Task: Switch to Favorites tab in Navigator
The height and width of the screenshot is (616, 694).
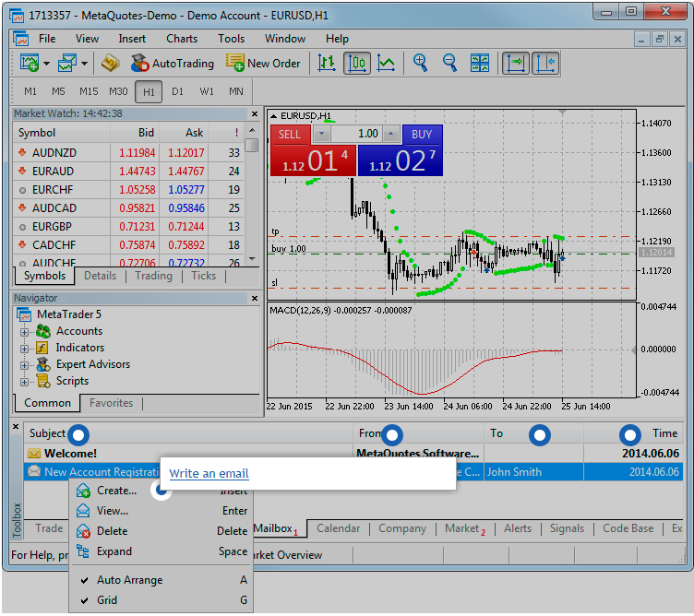Action: (111, 403)
